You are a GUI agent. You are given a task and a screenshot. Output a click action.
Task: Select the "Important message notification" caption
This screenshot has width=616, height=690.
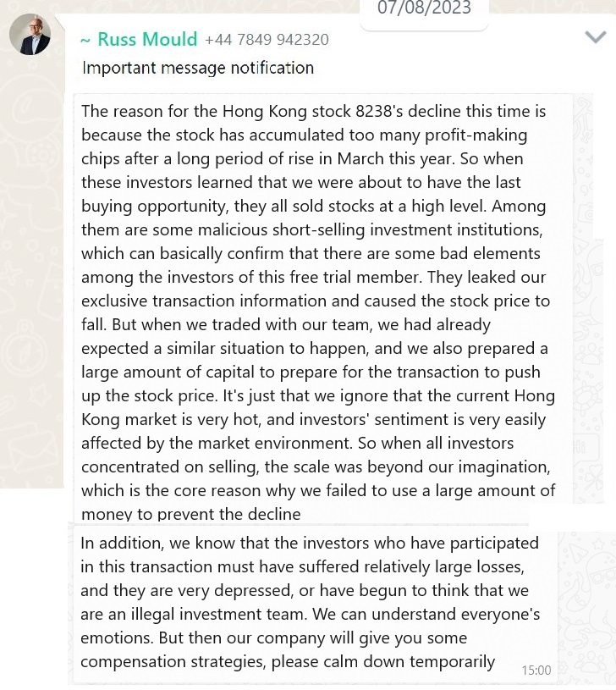coord(197,68)
